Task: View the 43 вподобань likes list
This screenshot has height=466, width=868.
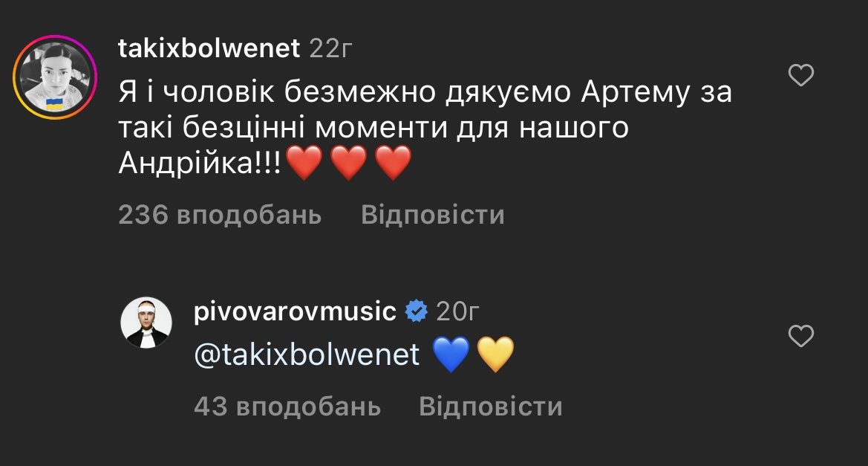Action: (x=287, y=407)
